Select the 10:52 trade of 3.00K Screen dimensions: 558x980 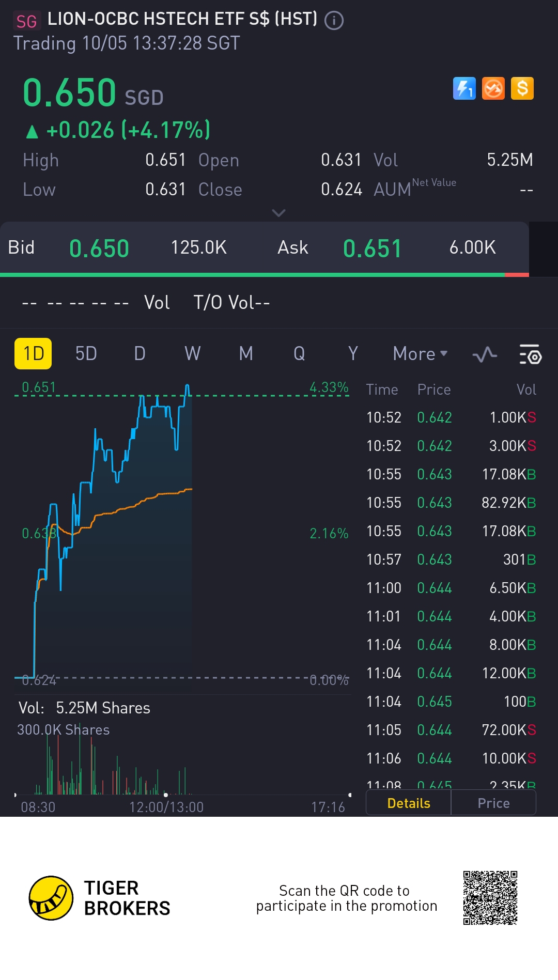(x=451, y=446)
